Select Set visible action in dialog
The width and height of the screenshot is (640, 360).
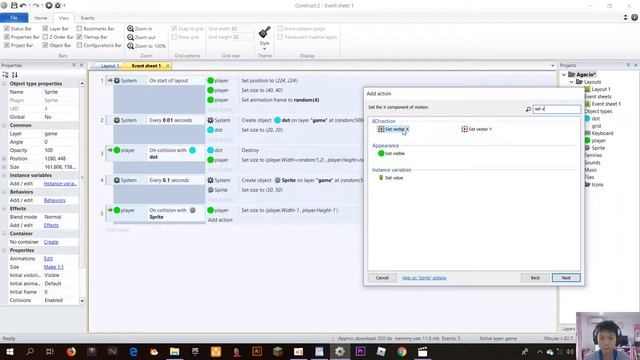pos(391,153)
